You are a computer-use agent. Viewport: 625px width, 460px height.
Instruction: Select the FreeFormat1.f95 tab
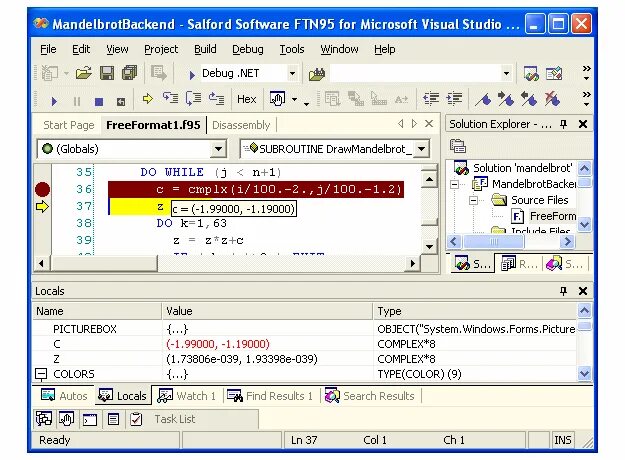click(153, 125)
